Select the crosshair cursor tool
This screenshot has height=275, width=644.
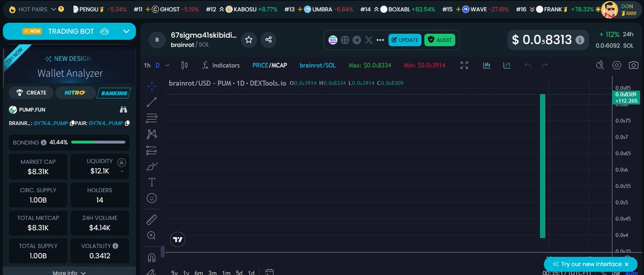coord(152,86)
